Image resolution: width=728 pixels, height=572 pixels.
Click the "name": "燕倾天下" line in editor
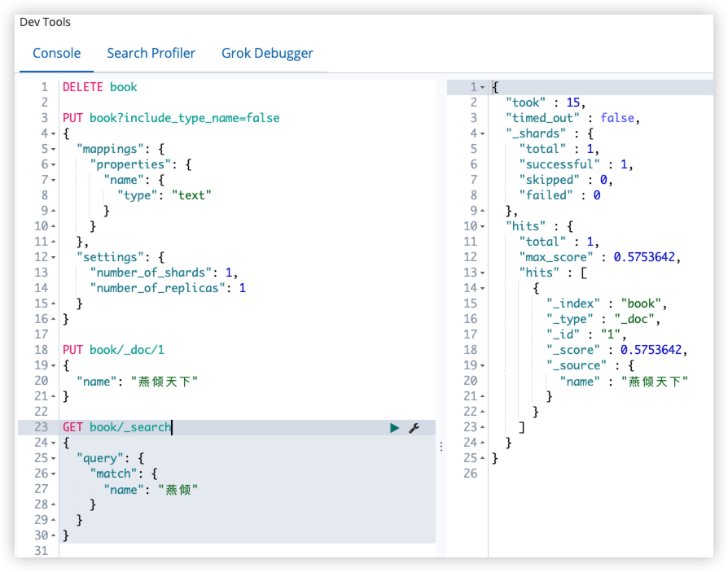(x=138, y=382)
